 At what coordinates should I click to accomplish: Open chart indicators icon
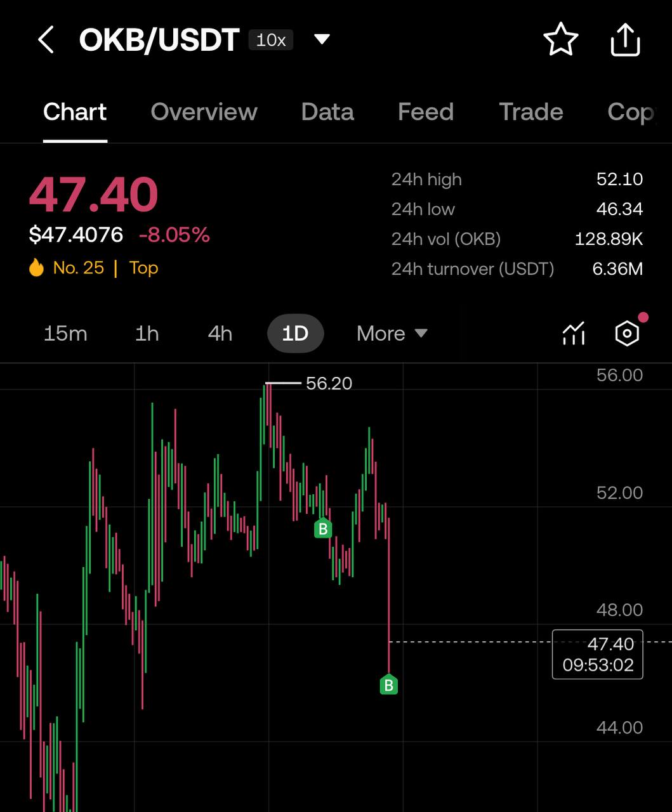(x=574, y=333)
